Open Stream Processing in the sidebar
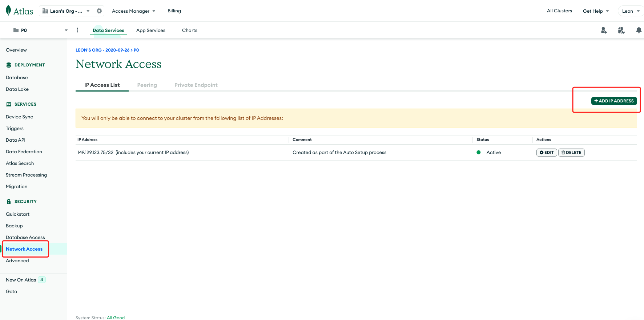 coord(26,175)
